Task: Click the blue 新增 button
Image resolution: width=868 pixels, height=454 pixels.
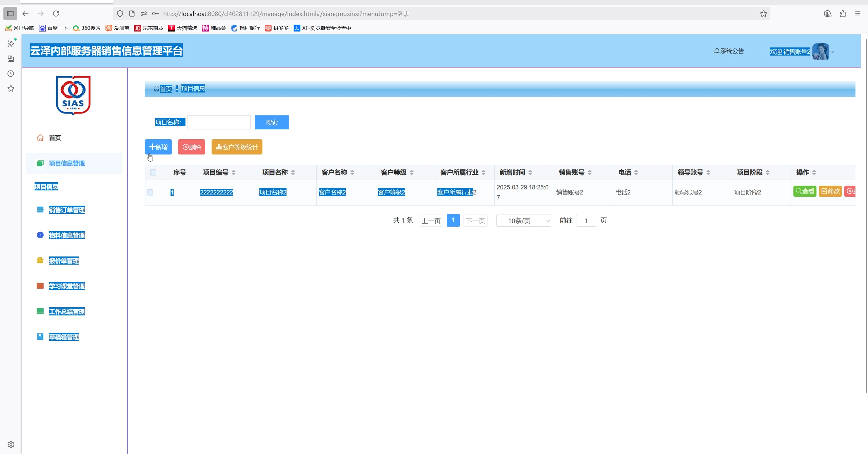Action: (x=158, y=147)
